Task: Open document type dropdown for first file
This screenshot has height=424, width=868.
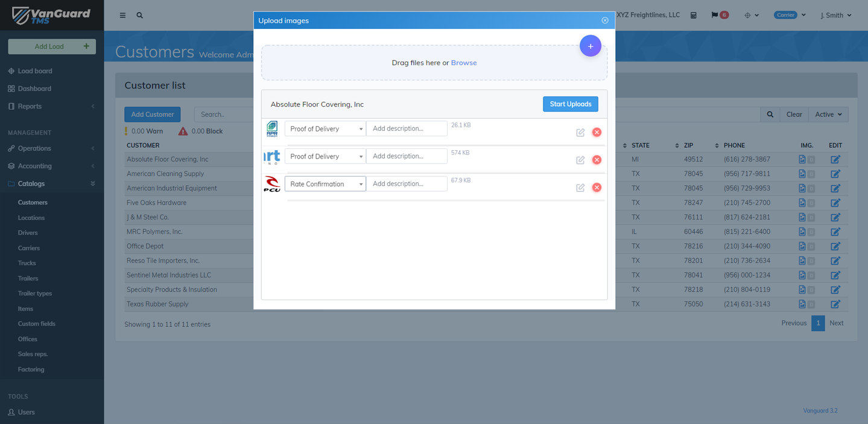Action: tap(325, 129)
